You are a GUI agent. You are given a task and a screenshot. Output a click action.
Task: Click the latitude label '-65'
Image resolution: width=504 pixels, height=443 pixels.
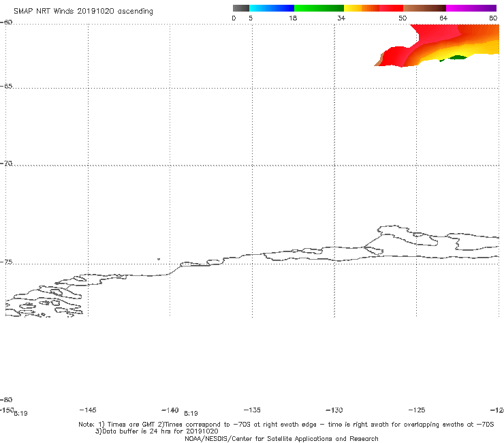pos(6,86)
